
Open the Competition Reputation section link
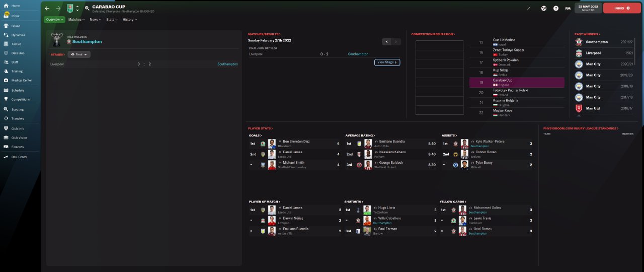click(x=433, y=34)
